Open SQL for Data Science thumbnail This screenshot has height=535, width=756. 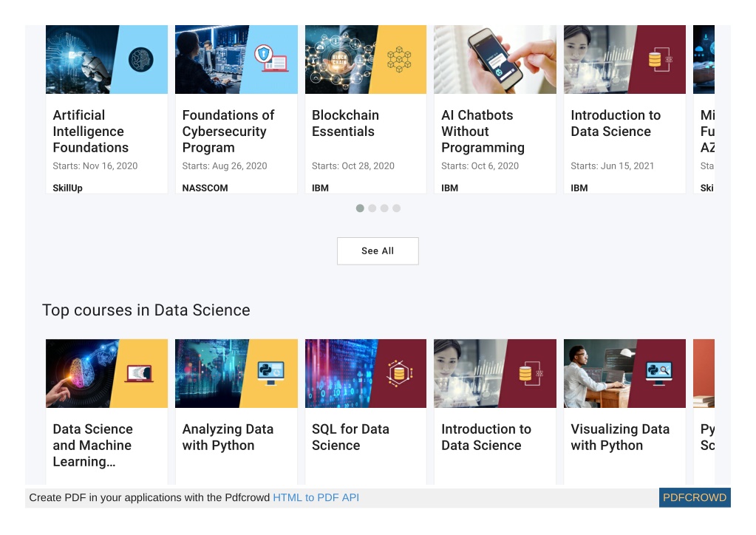pyautogui.click(x=366, y=373)
